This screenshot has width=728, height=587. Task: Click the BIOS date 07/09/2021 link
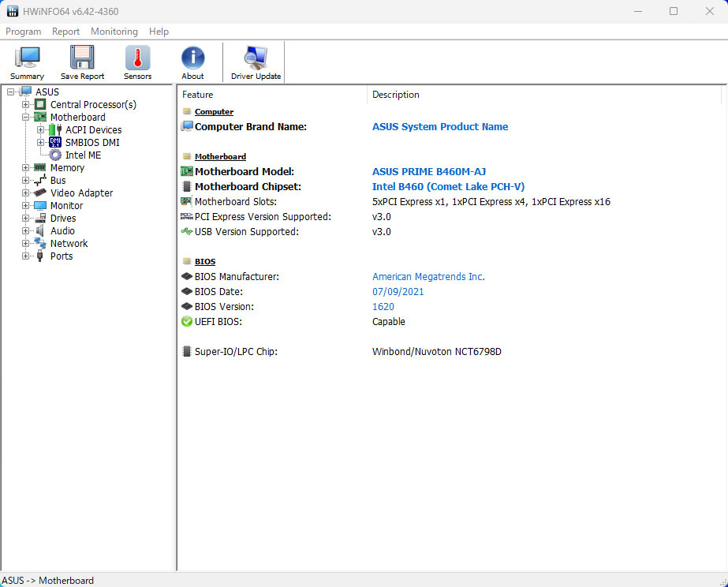[x=398, y=292]
